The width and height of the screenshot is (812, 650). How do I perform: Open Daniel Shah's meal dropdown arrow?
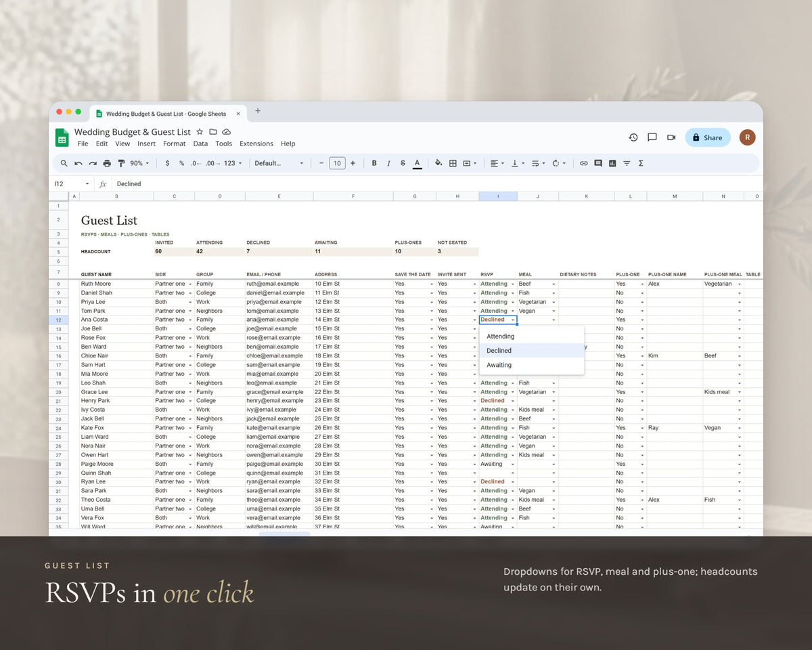tap(554, 293)
